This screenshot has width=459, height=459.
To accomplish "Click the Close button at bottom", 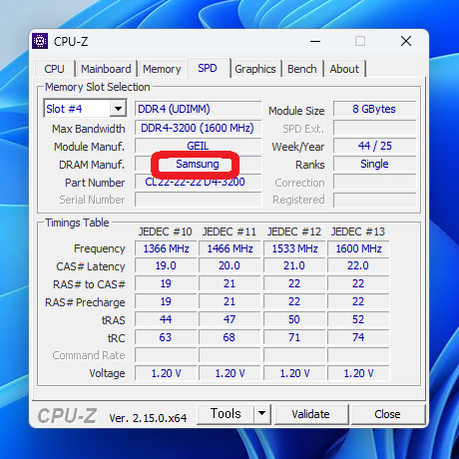I will (387, 414).
